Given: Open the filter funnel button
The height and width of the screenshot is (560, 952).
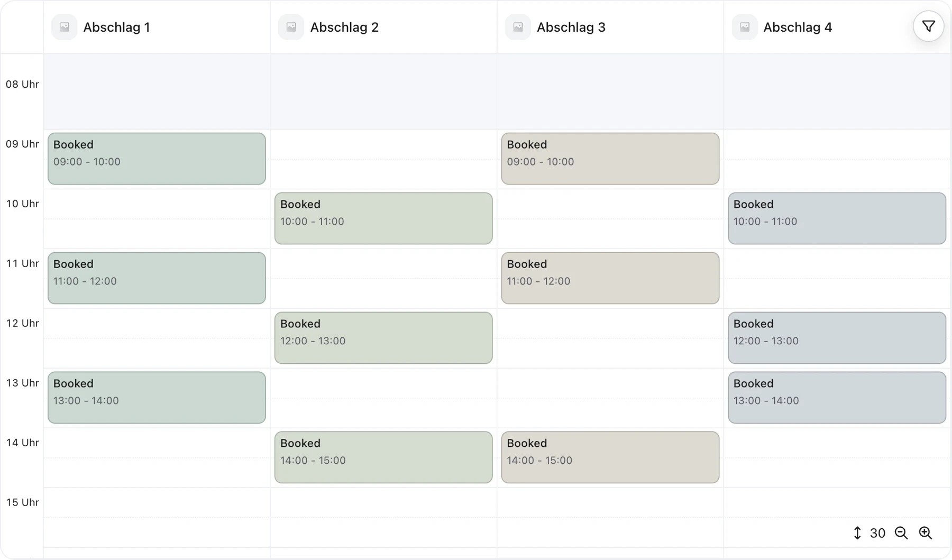Looking at the screenshot, I should [928, 26].
